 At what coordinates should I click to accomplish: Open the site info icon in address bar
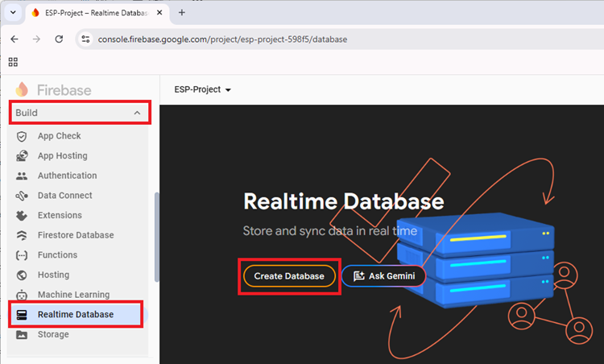click(x=85, y=39)
